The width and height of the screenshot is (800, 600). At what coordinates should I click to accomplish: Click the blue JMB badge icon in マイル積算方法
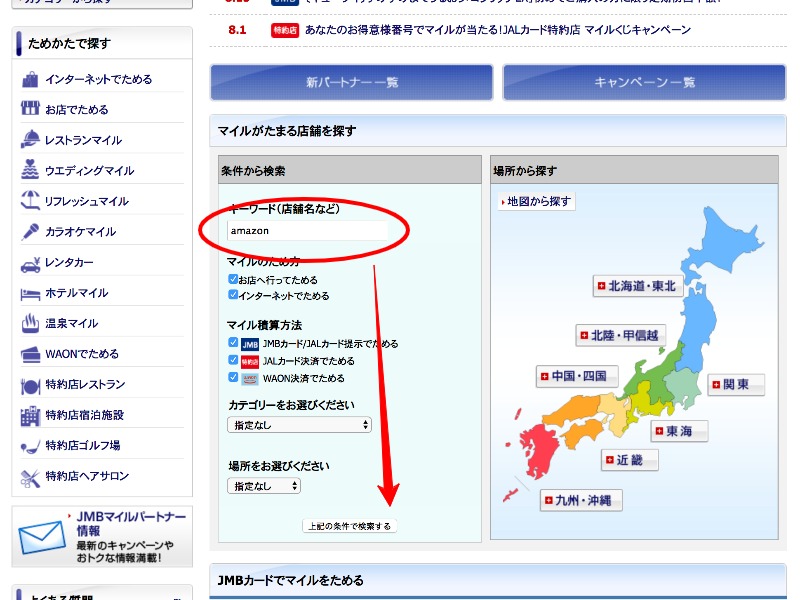(250, 344)
